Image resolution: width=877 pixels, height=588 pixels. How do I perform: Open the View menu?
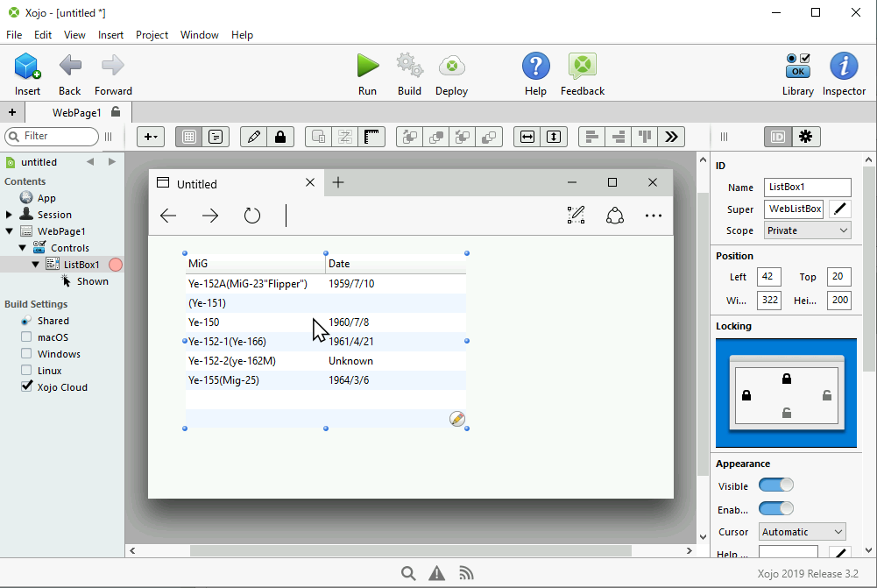[x=74, y=35]
